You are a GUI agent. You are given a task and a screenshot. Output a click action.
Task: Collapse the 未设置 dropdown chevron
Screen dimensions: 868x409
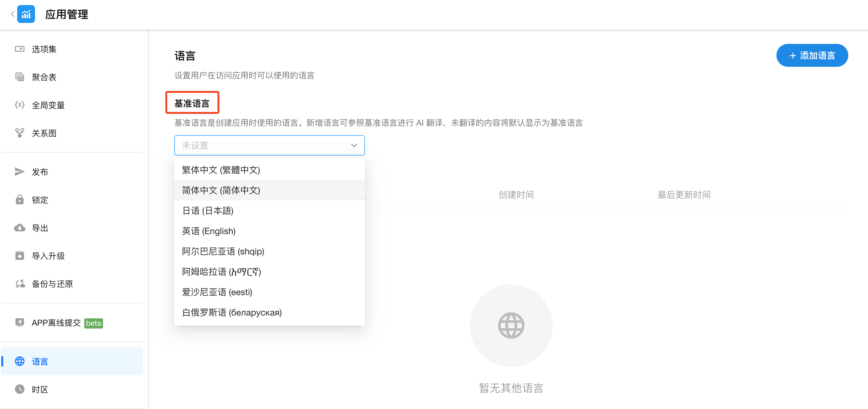pos(354,145)
